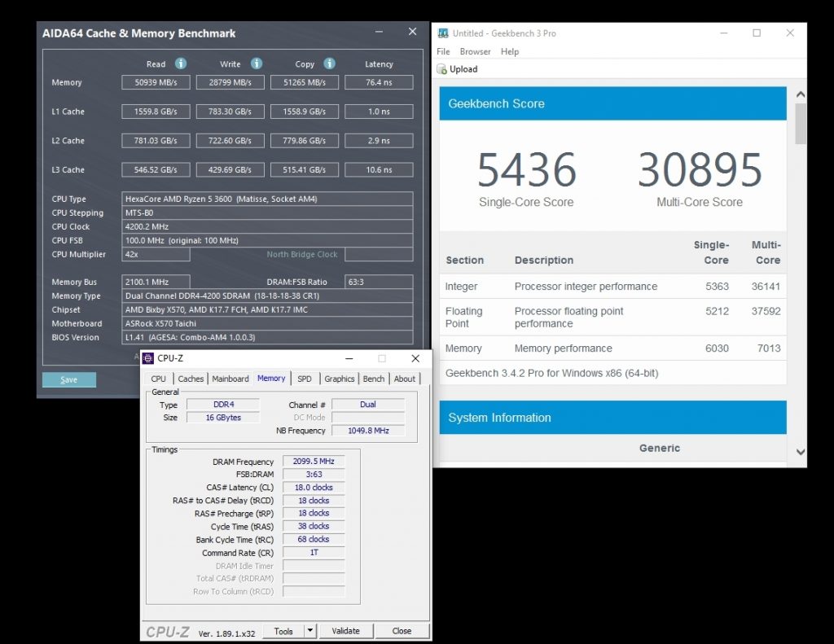Click the CPU Multiplier field showing 42x
834x644 pixels.
[x=156, y=254]
